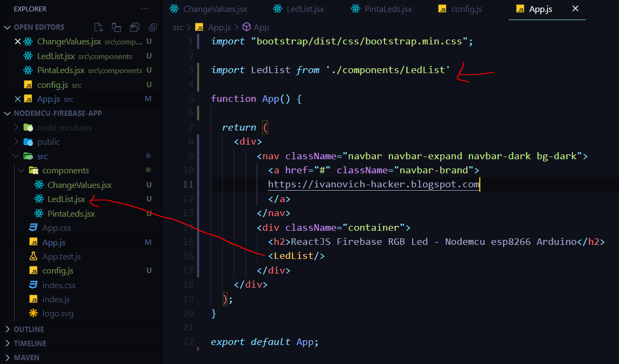Click the blogspot.com link in the code

pyautogui.click(x=373, y=184)
